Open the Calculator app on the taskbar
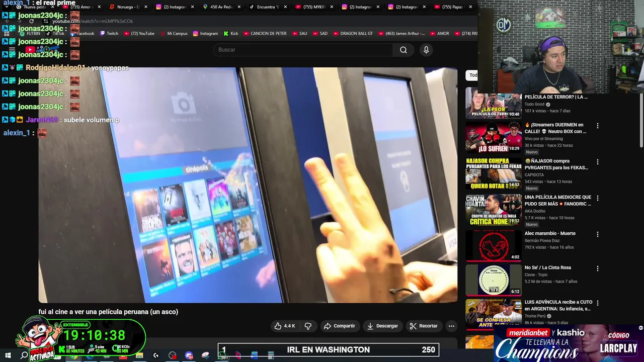The height and width of the screenshot is (362, 644). pyautogui.click(x=271, y=355)
